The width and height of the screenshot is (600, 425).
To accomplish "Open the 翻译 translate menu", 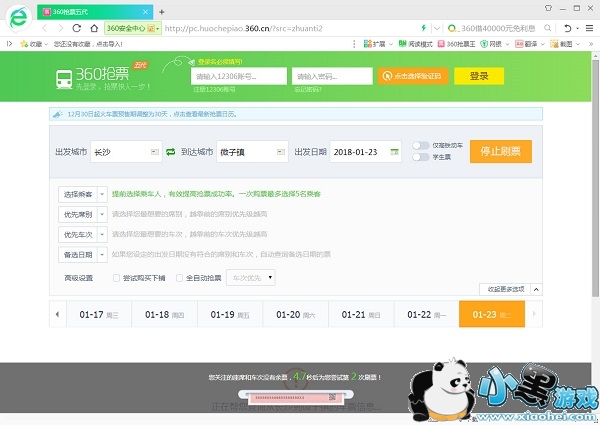I will click(x=530, y=44).
